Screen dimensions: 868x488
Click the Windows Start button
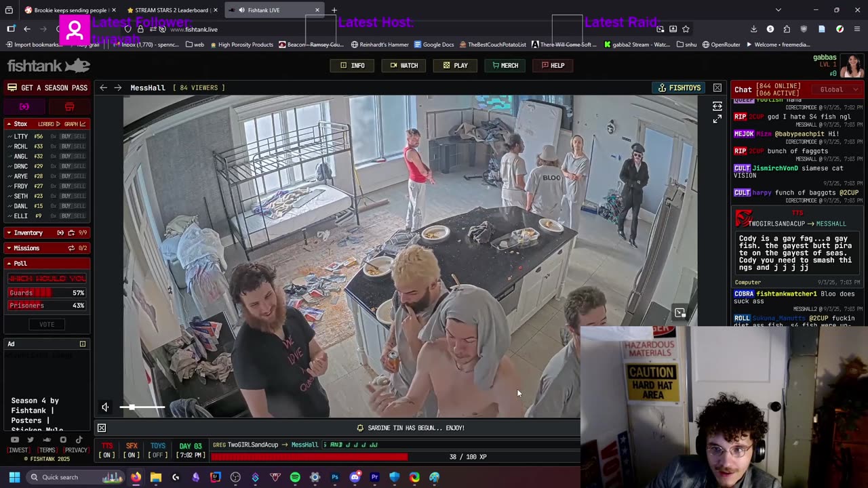14,477
